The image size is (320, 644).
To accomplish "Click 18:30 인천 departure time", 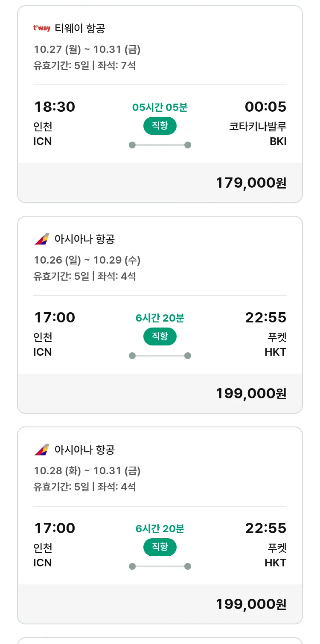I will [x=55, y=107].
